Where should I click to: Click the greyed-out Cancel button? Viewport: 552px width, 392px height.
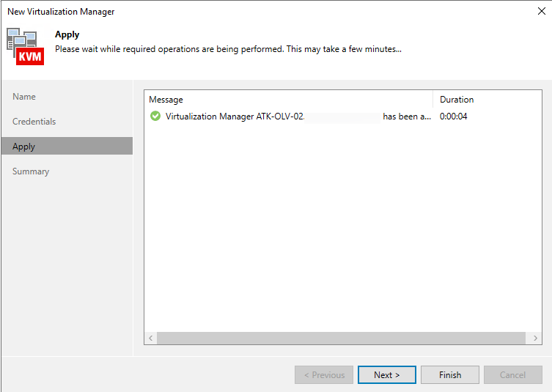[x=512, y=375]
